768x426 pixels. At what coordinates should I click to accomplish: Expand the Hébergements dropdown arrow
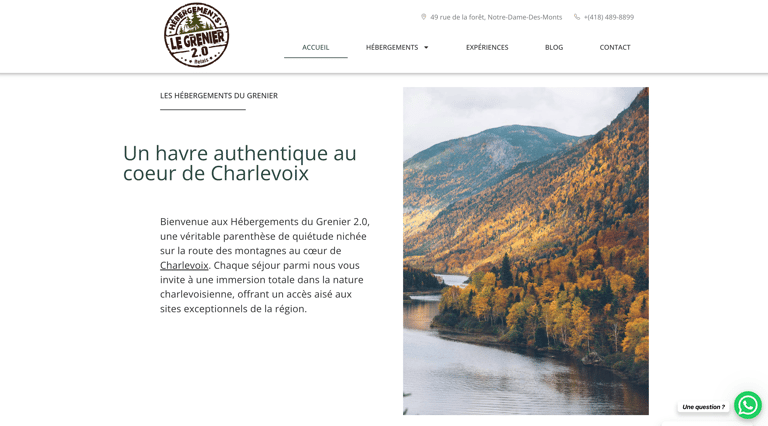pyautogui.click(x=426, y=47)
